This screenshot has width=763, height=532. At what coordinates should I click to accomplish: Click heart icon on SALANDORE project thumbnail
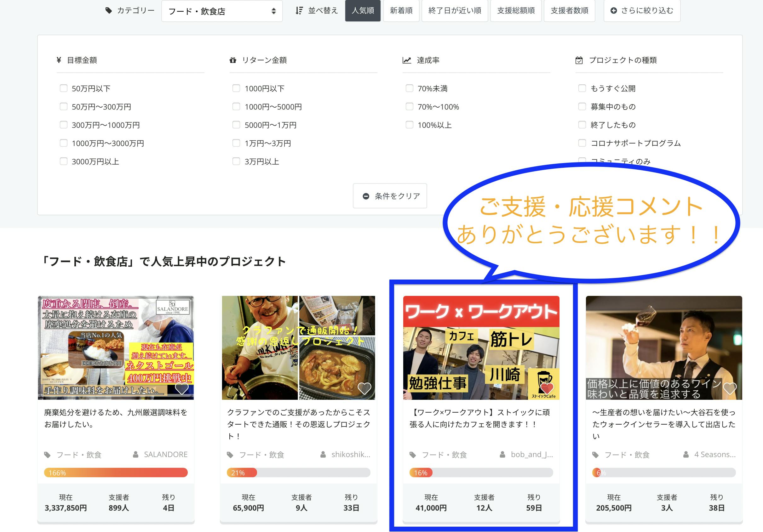point(181,388)
